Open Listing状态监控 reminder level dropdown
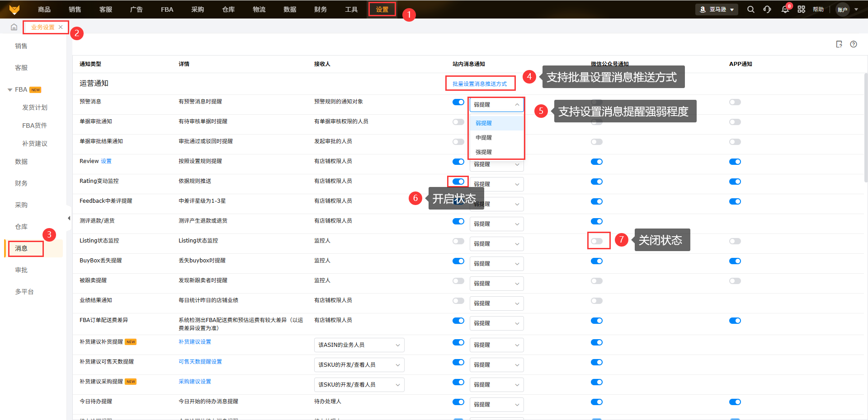Viewport: 868px width, 420px height. (x=496, y=244)
